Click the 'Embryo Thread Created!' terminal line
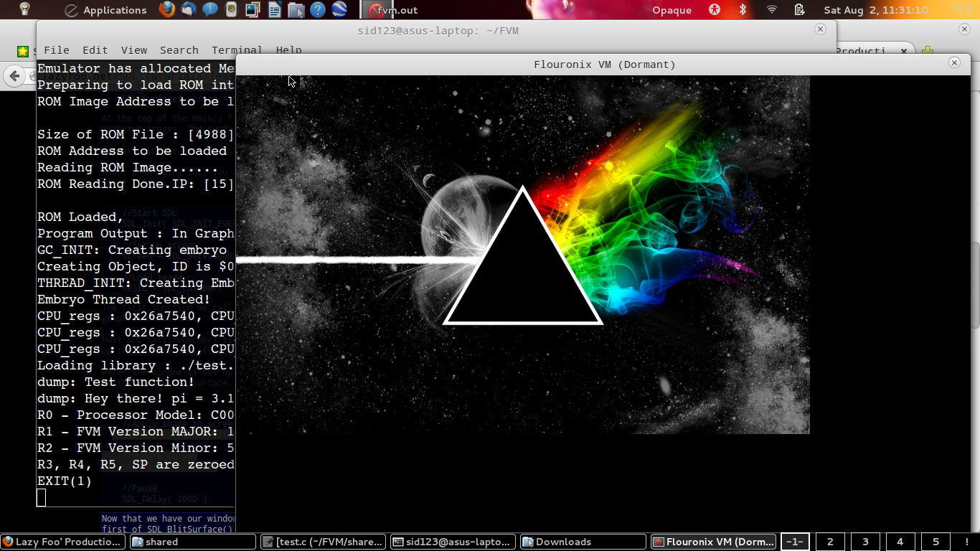This screenshot has height=551, width=980. point(123,299)
